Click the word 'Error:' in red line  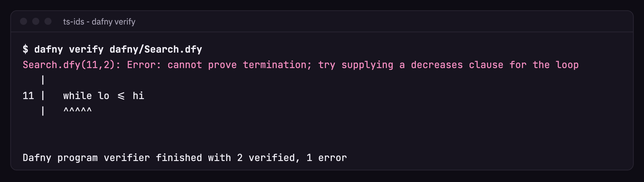click(x=144, y=65)
